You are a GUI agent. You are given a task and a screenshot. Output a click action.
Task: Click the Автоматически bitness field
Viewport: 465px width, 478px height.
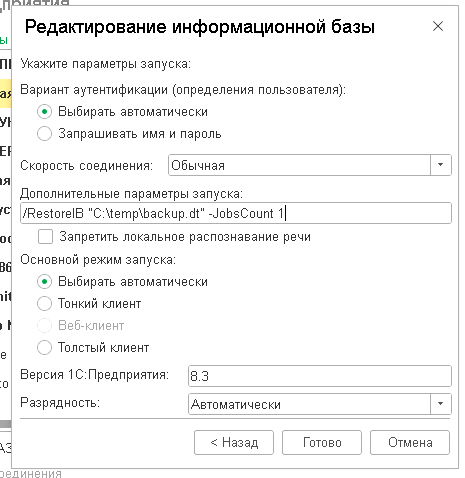coord(309,404)
